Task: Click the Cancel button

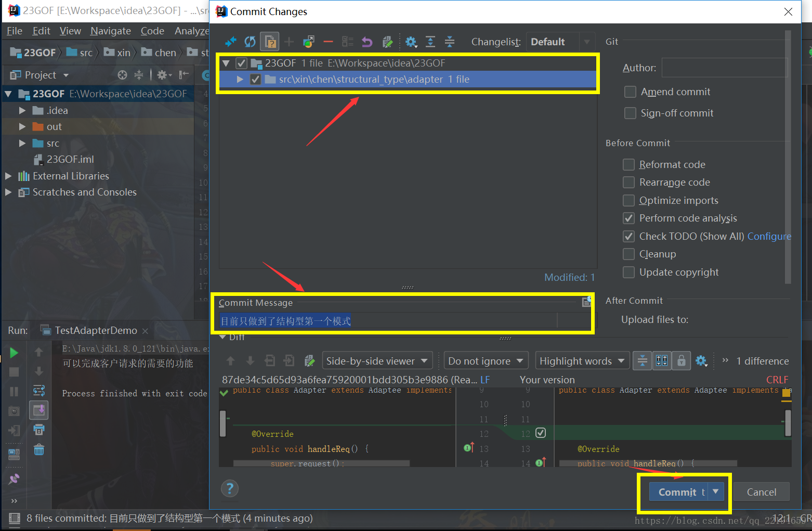Action: (x=762, y=492)
